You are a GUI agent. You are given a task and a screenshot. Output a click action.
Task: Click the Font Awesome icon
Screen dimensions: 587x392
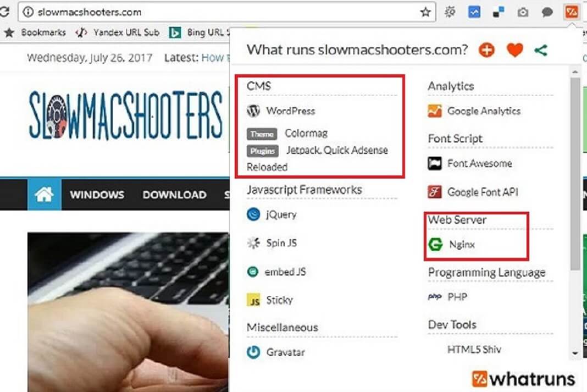(x=434, y=163)
